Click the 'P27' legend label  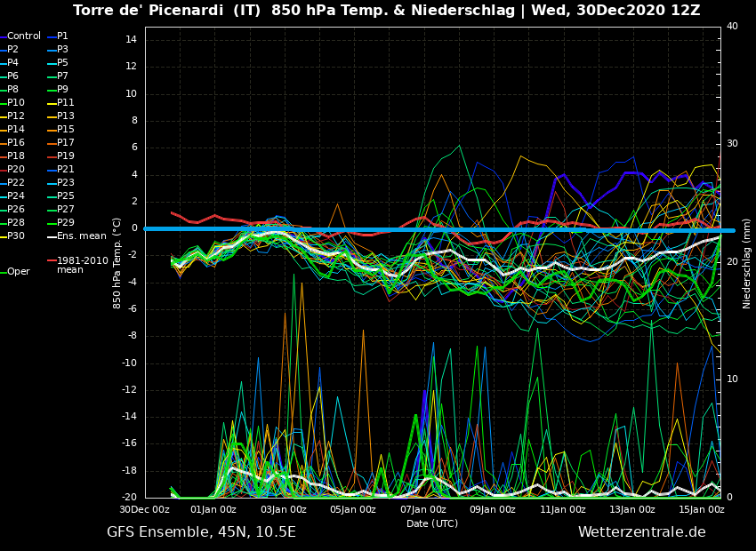tap(66, 209)
